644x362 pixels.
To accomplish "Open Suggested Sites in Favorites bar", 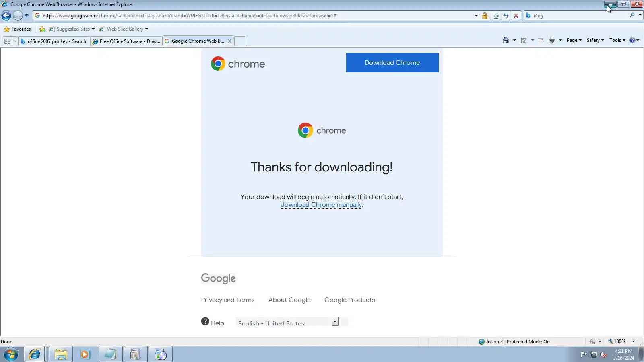I will click(x=72, y=29).
